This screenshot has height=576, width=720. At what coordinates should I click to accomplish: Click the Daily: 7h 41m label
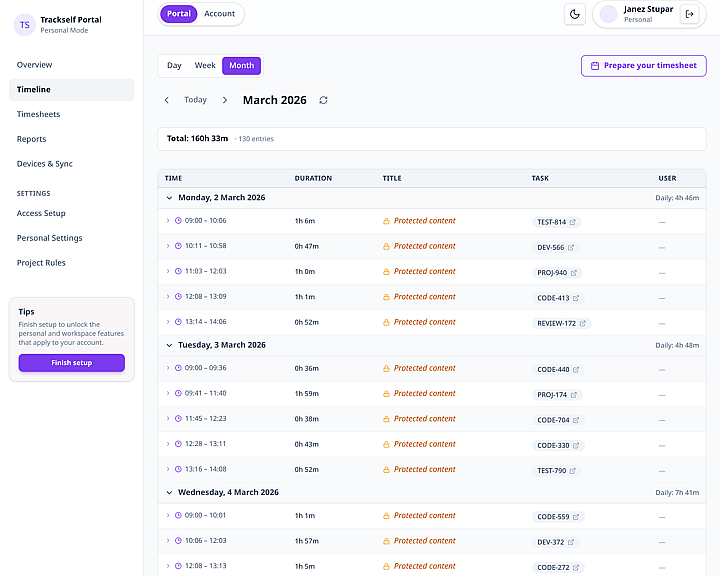[677, 492]
